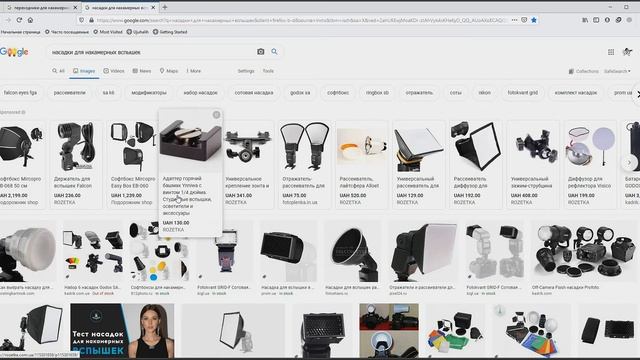Open the Firefox library icon
This screenshot has width=640, height=360.
point(585,20)
